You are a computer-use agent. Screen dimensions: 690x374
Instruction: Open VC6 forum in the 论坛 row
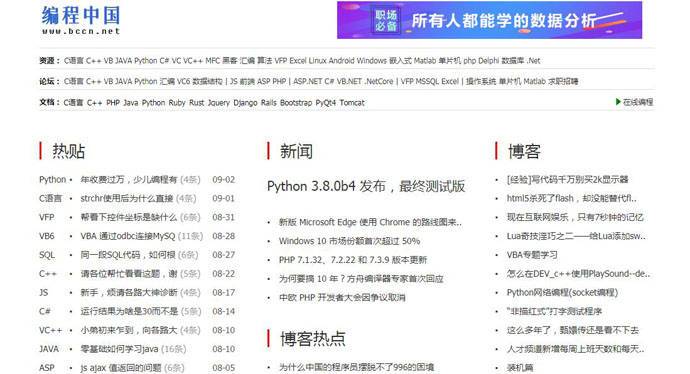[183, 81]
